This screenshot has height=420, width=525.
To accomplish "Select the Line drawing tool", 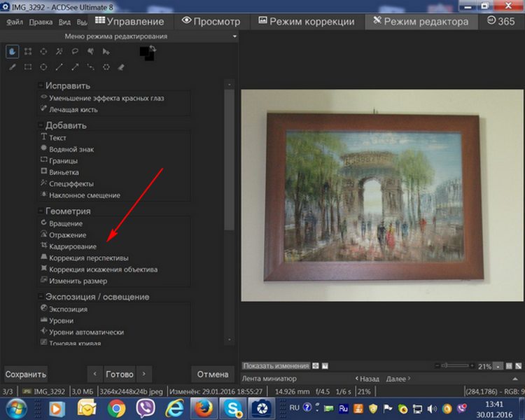I will (59, 67).
